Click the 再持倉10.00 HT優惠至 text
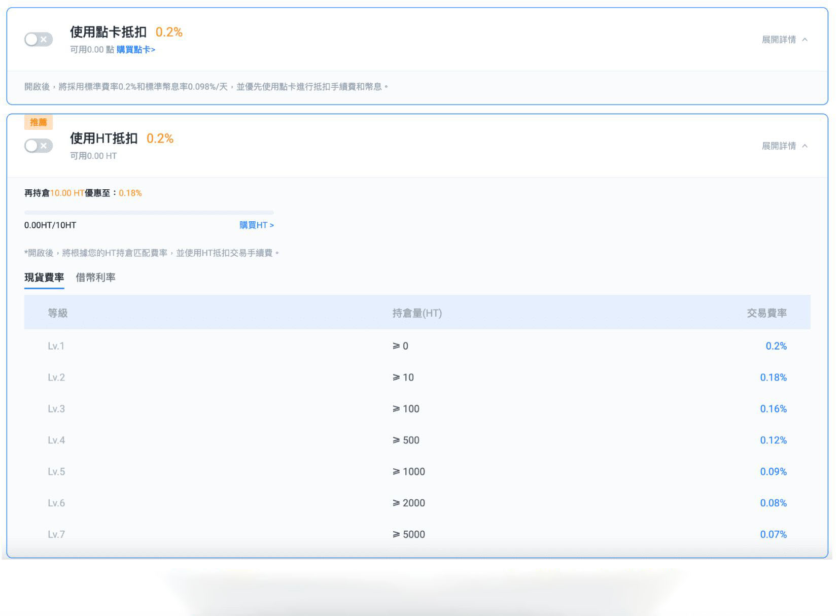The width and height of the screenshot is (840, 616). 71,193
